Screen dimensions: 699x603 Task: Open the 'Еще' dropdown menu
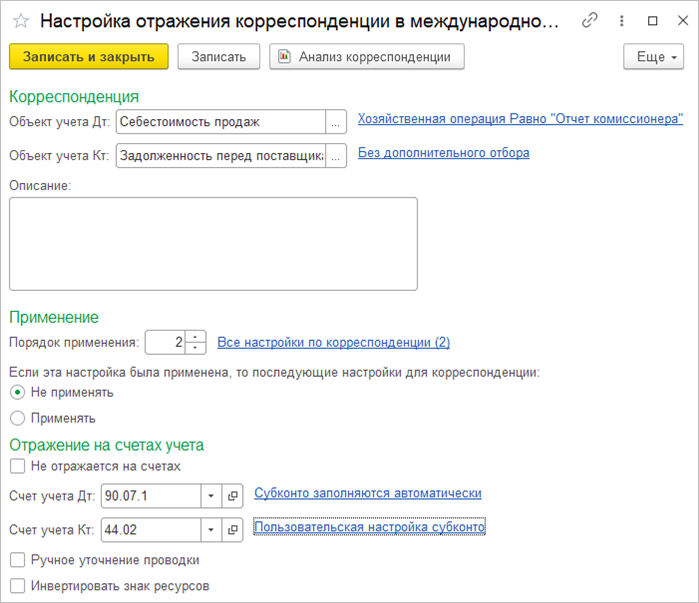click(x=653, y=57)
